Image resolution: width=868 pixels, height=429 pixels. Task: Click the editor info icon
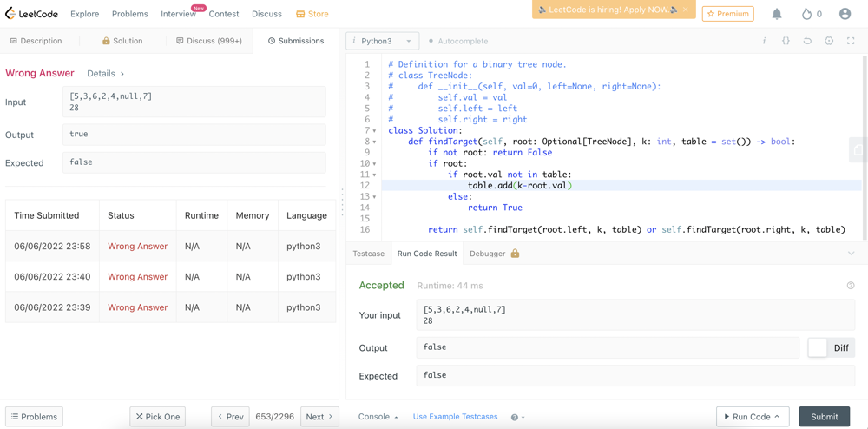tap(764, 41)
